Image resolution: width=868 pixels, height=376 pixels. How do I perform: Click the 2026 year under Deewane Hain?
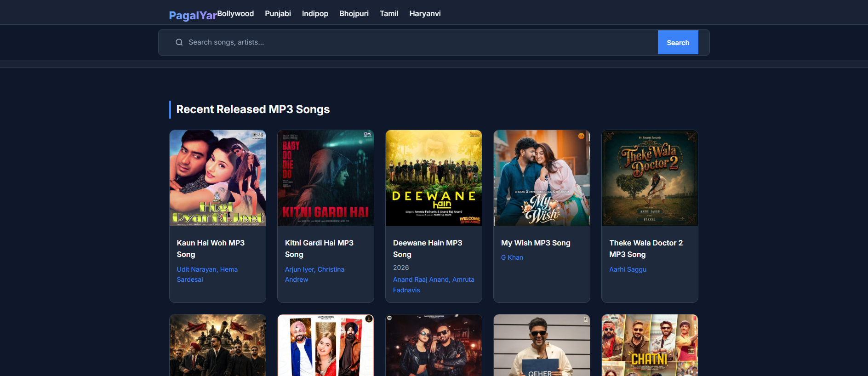click(x=401, y=268)
